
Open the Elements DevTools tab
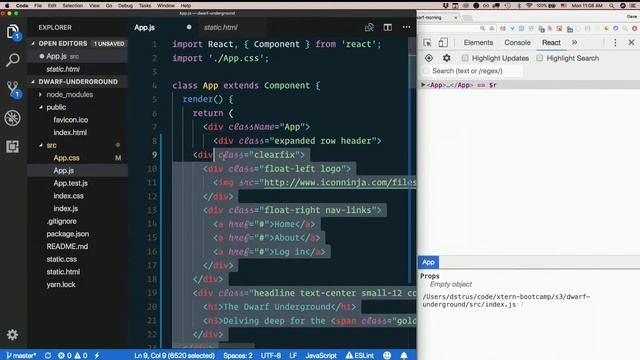click(478, 42)
